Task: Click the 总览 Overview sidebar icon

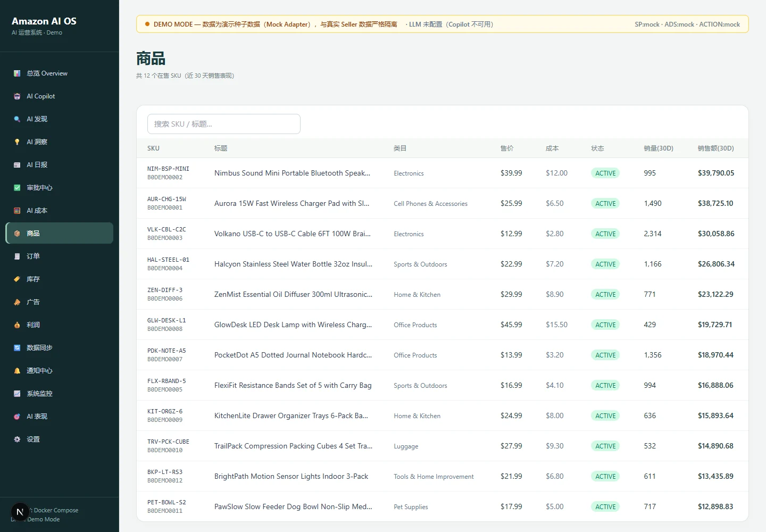Action: [17, 73]
